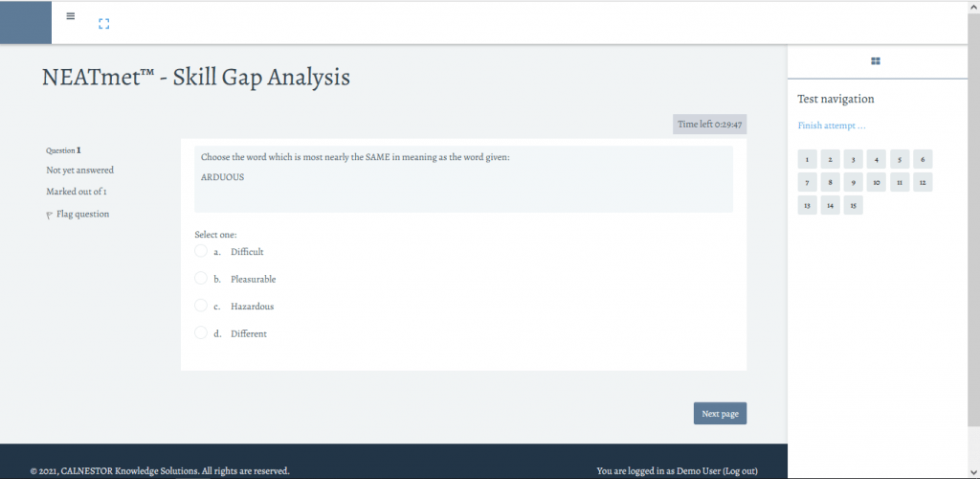Jump to question 3 in navigation
This screenshot has height=479, width=980.
(853, 159)
